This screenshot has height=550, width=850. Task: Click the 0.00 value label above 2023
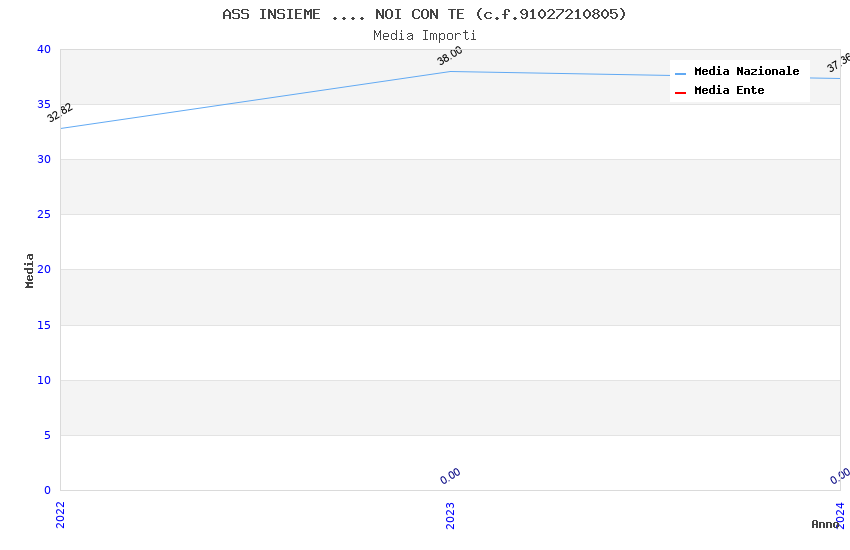coord(450,475)
